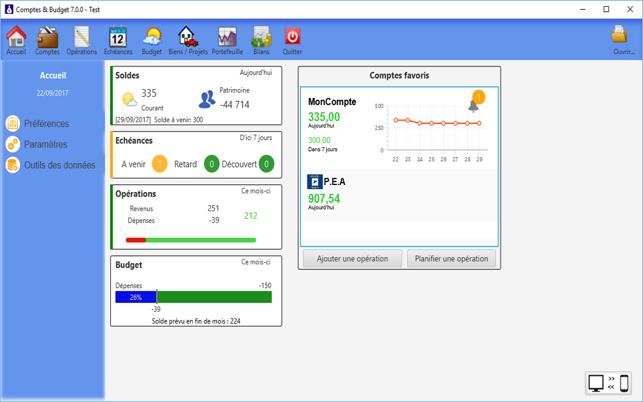
Task: Click the 300,00 balance in 7 days
Action: pyautogui.click(x=319, y=140)
